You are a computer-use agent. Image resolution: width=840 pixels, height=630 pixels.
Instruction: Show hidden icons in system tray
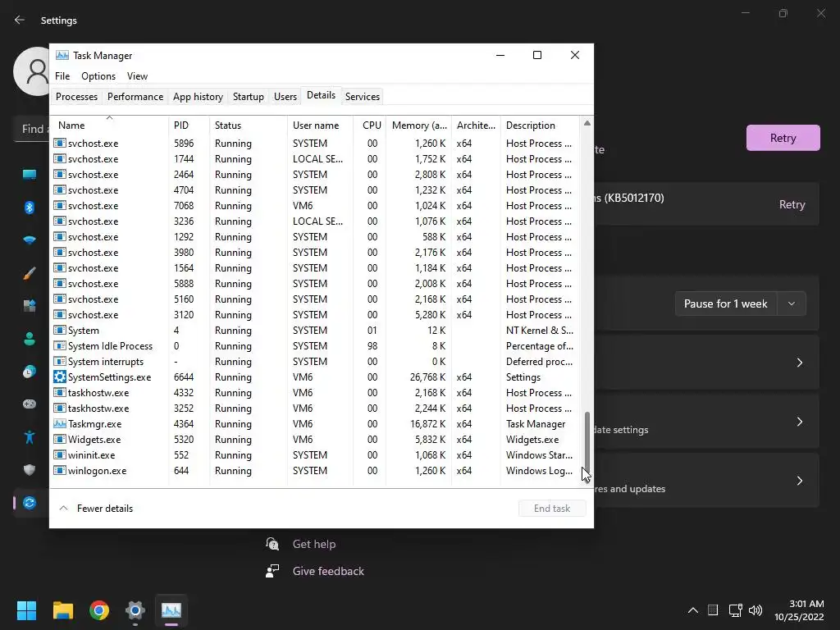click(x=692, y=610)
